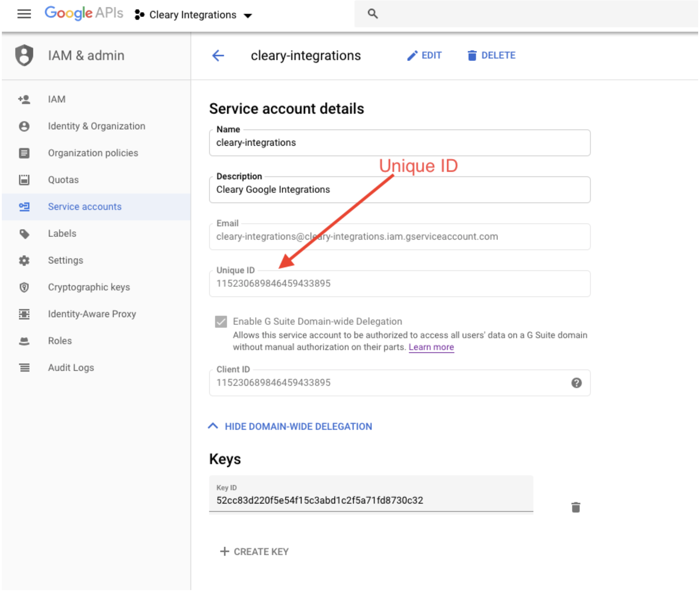Click the Description field
The height and width of the screenshot is (591, 700).
click(399, 190)
